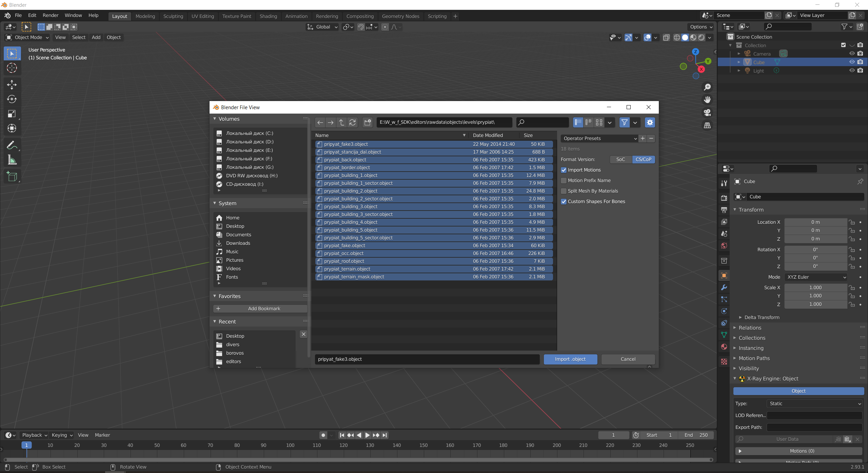Open rotation Mode XYZ Euler dropdown
Image resolution: width=868 pixels, height=473 pixels.
816,277
